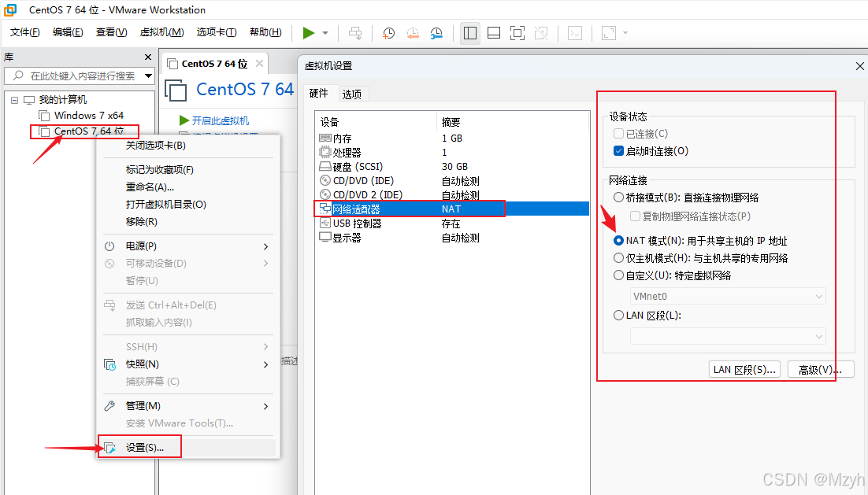Open the library search dropdown arrow
This screenshot has height=495, width=868.
[x=148, y=76]
